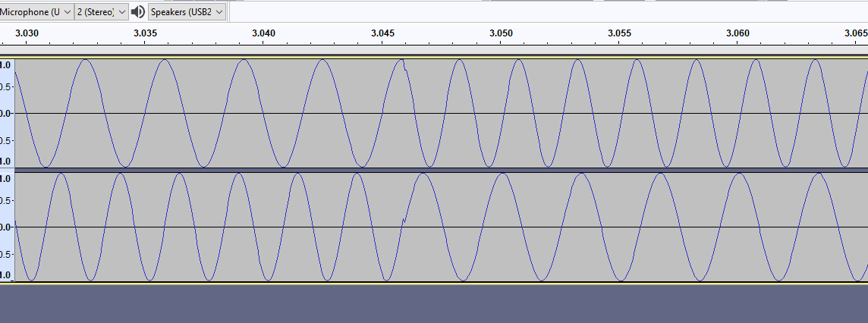The image size is (868, 323).
Task: Click the 0.0 label on lower channel scale
Action: point(5,227)
